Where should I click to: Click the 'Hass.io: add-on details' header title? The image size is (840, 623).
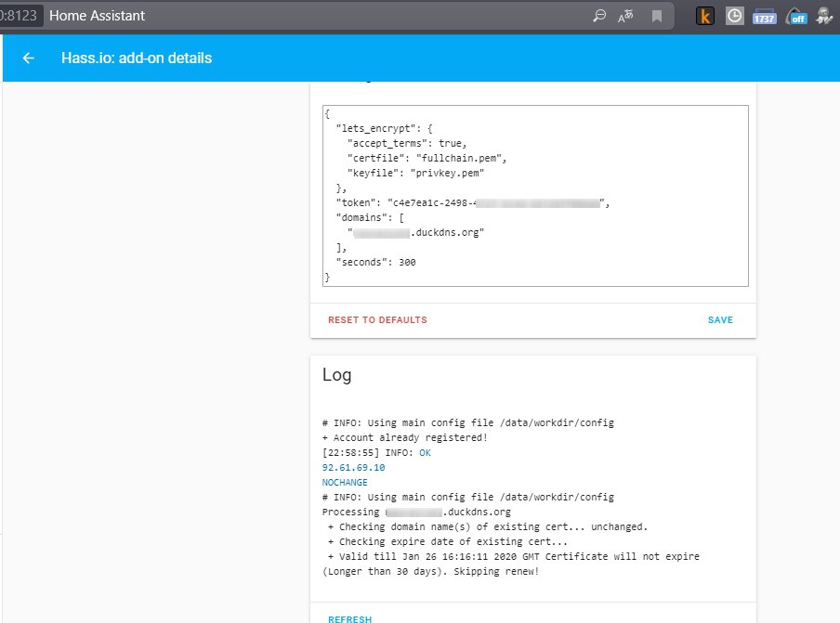pyautogui.click(x=137, y=58)
